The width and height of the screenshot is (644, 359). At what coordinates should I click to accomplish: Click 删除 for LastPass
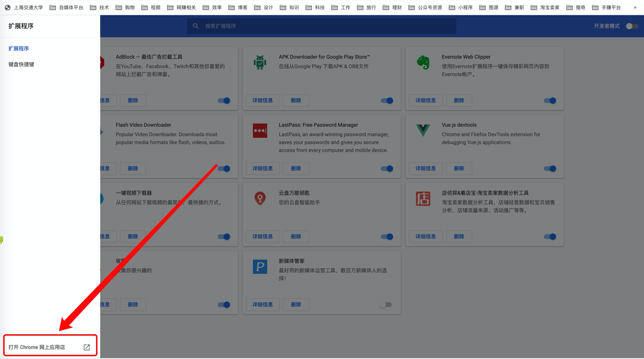296,168
